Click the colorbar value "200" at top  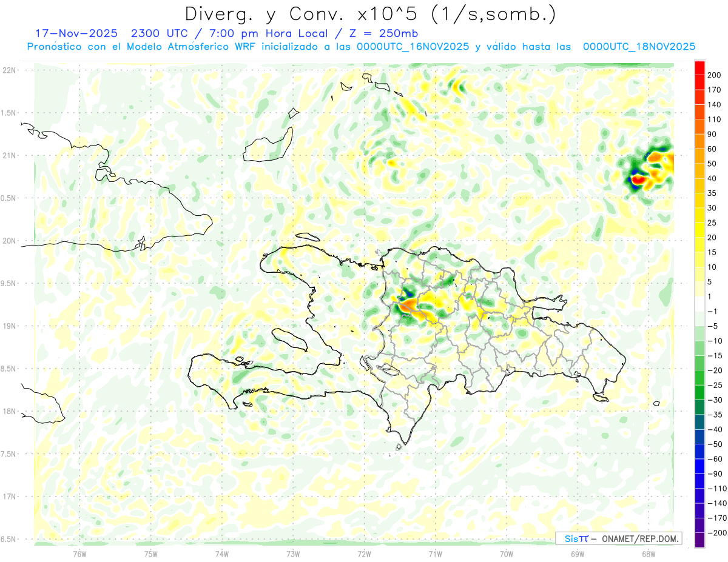click(714, 75)
